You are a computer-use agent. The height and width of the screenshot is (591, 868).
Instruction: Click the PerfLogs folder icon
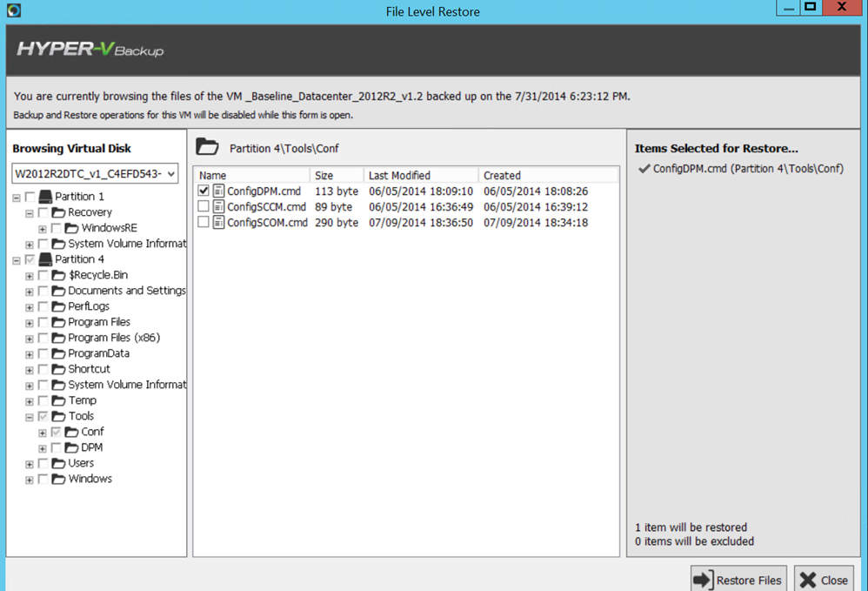[58, 306]
